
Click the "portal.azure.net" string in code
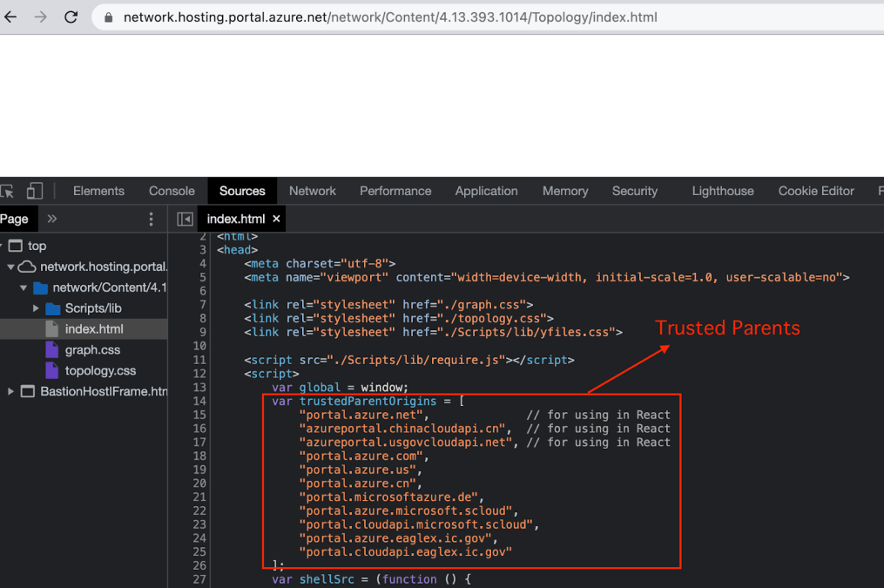(361, 415)
